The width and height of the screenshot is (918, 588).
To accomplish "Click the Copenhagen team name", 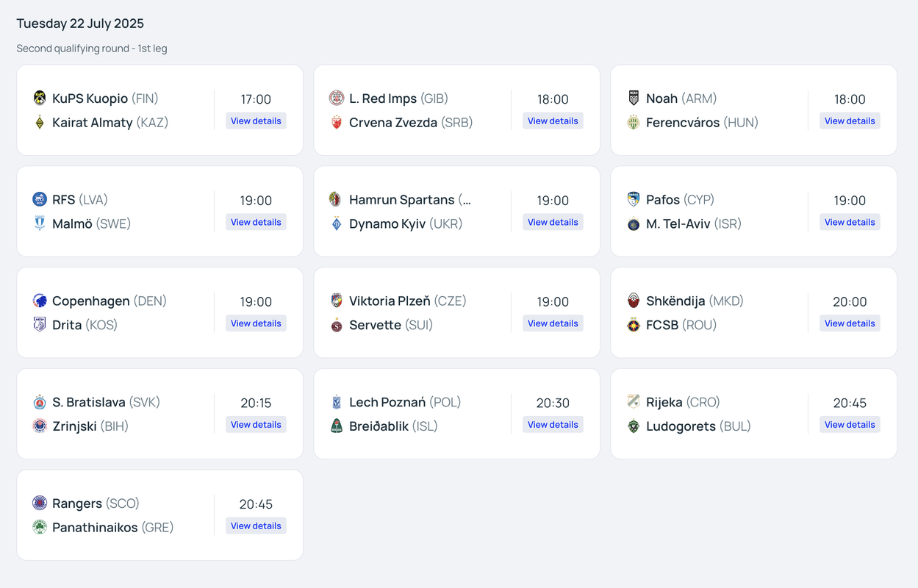I will click(91, 301).
